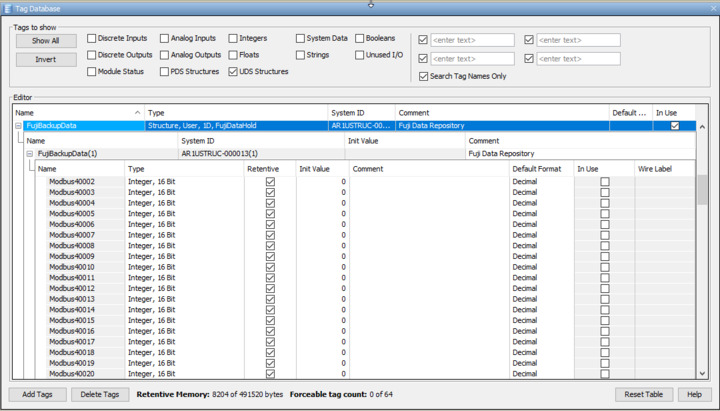Check In Use box for Modbus40005

(x=604, y=213)
